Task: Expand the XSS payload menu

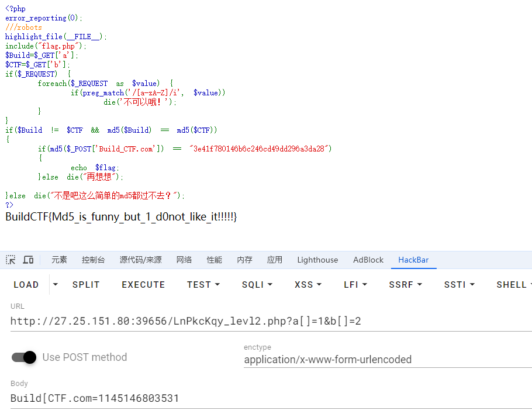Action: [308, 285]
